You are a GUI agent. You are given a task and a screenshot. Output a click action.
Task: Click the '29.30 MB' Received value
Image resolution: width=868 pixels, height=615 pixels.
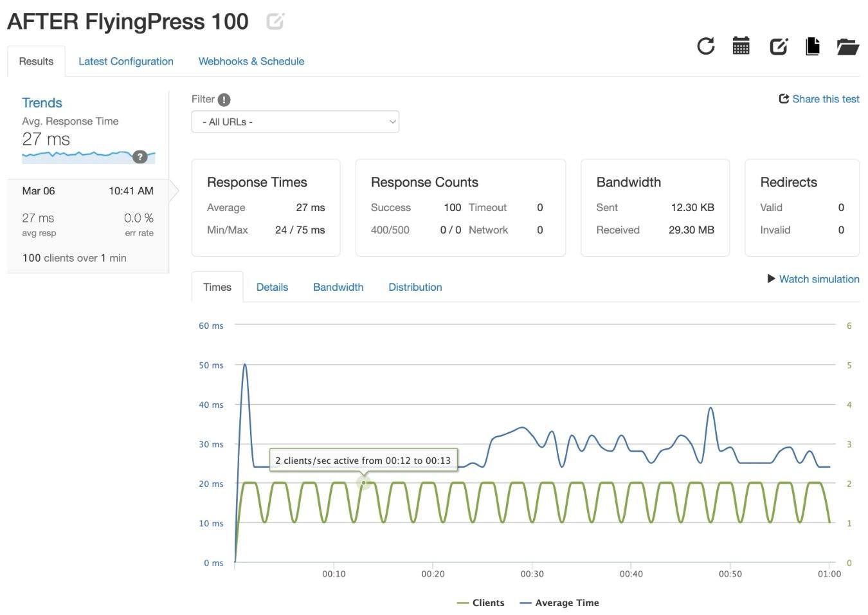click(691, 230)
